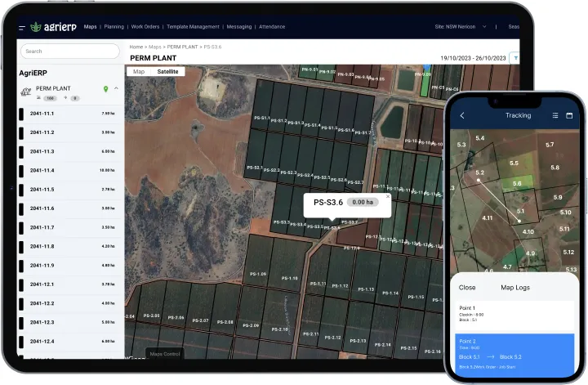This screenshot has height=385, width=588.
Task: Select block 2041-11.7 in the list
Action: point(71,227)
